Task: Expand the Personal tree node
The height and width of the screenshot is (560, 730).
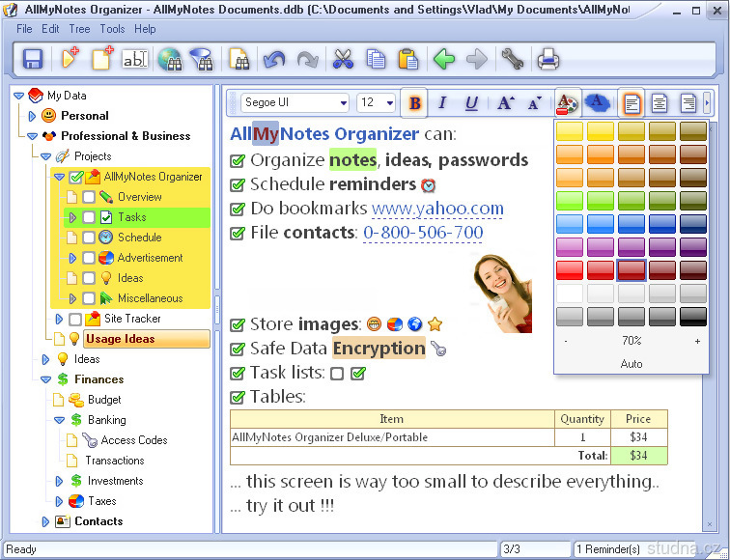Action: pos(32,116)
